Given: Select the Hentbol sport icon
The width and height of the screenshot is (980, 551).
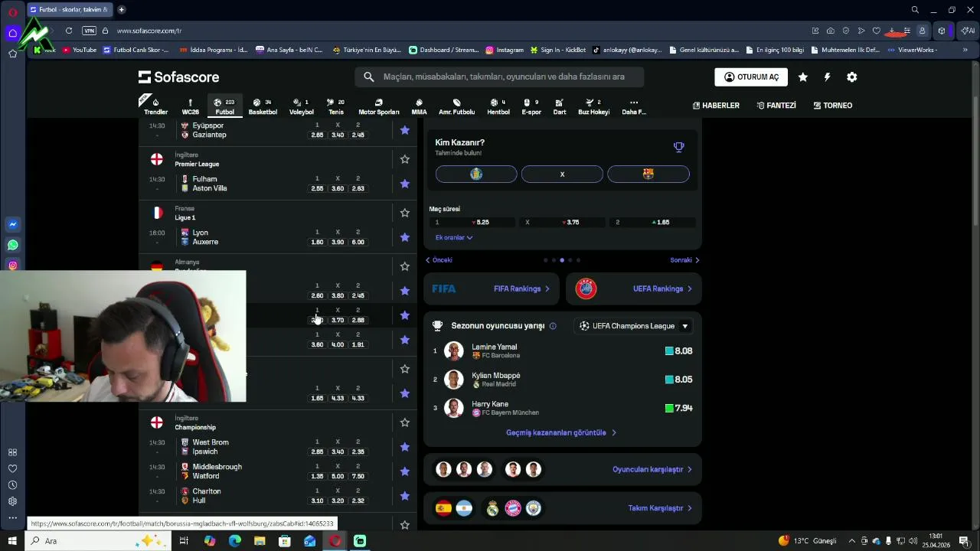Looking at the screenshot, I should point(498,106).
